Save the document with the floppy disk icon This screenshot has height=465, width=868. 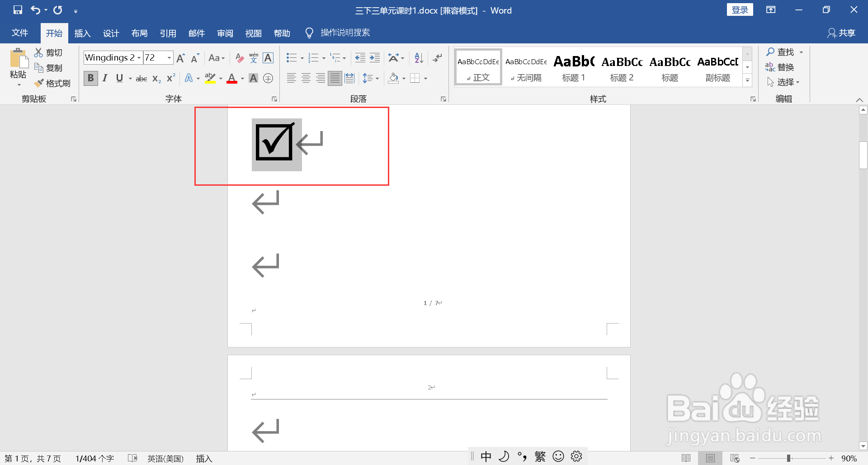[18, 10]
